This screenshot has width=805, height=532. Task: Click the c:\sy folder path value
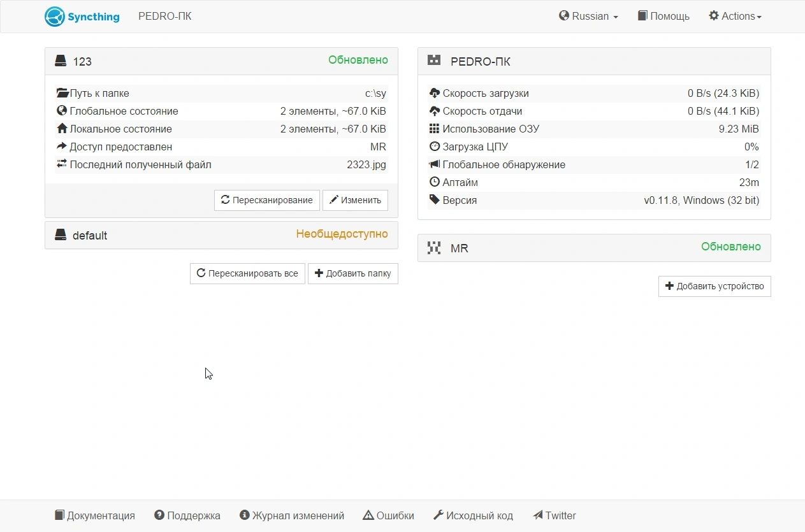(375, 93)
